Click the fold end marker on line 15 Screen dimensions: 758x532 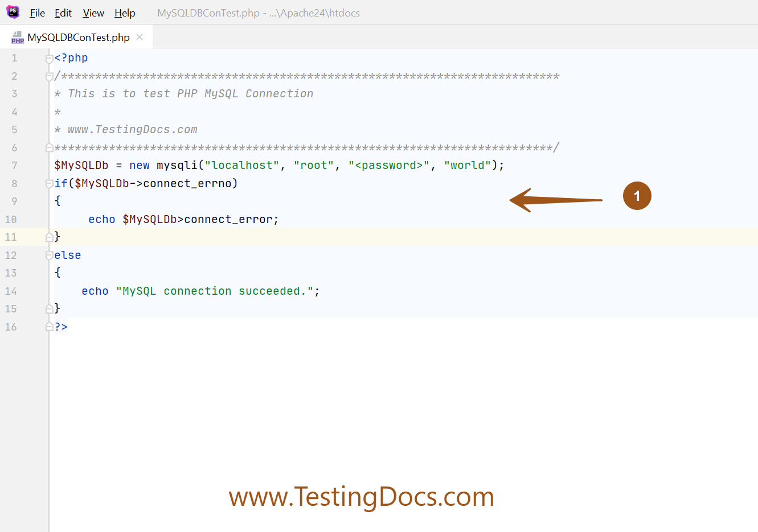[x=49, y=308]
